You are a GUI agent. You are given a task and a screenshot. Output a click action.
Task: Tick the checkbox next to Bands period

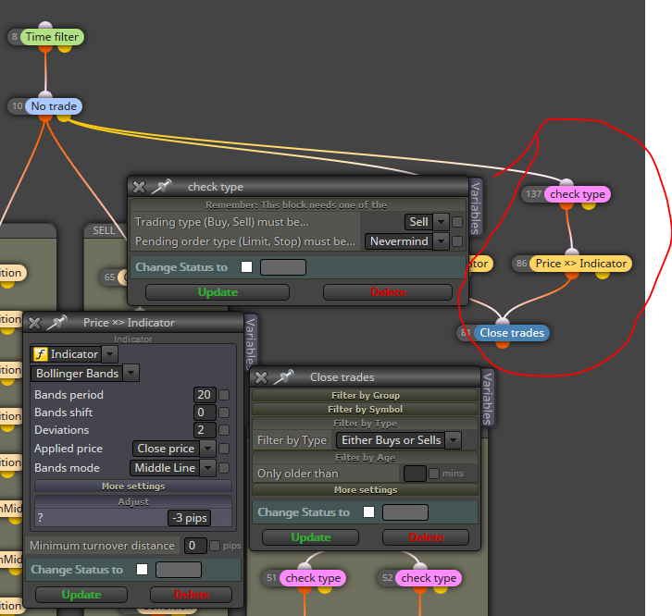click(224, 395)
